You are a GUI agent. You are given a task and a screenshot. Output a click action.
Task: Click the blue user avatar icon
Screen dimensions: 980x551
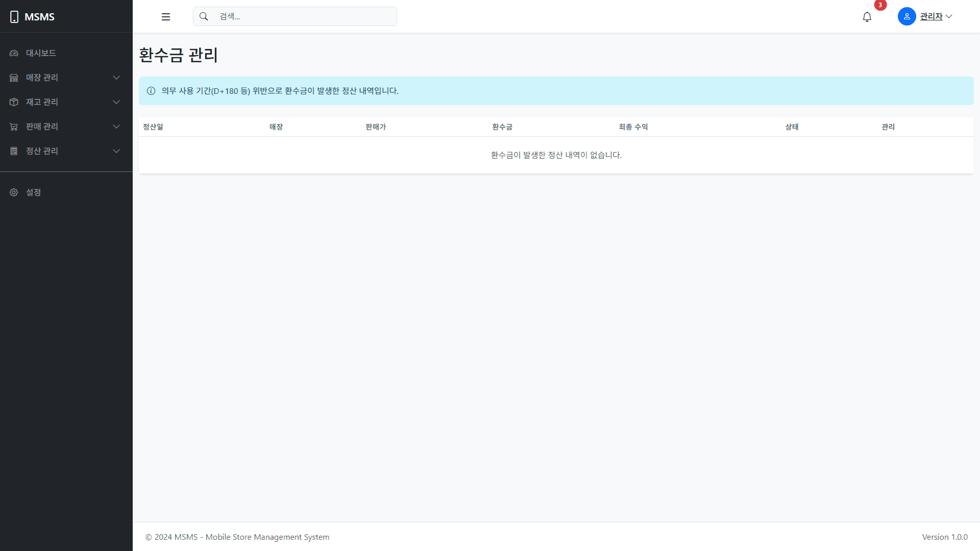coord(906,16)
